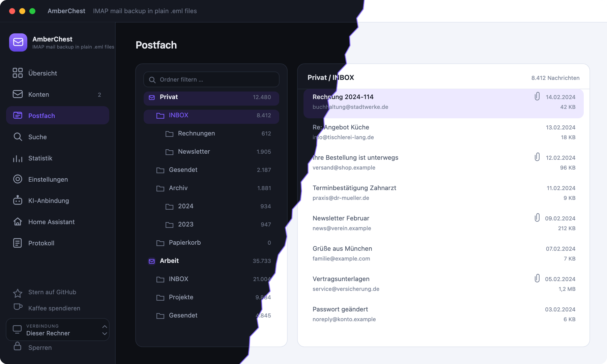Go to the Konten section

(58, 94)
